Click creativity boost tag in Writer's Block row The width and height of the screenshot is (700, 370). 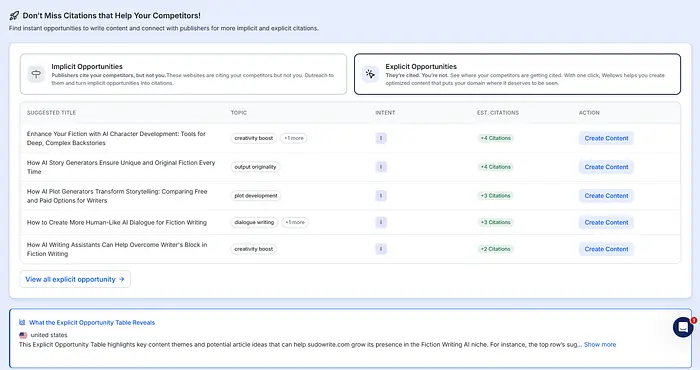(x=254, y=249)
